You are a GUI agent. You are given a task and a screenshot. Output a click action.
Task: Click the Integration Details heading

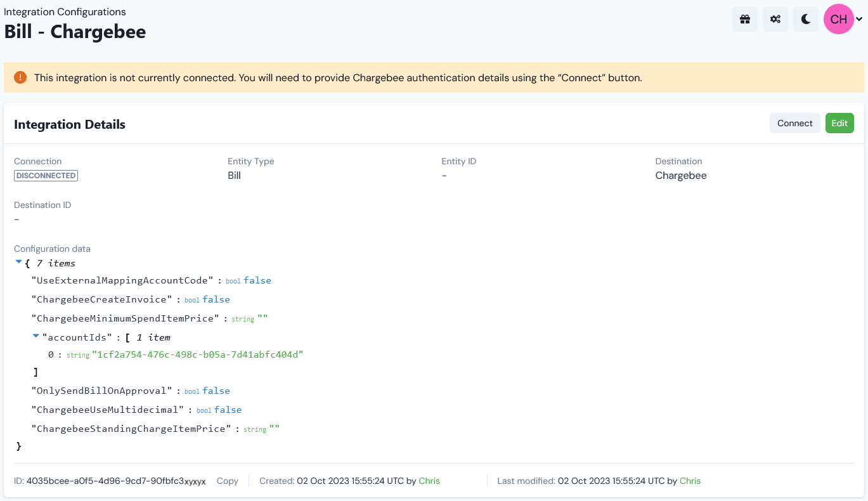click(70, 124)
